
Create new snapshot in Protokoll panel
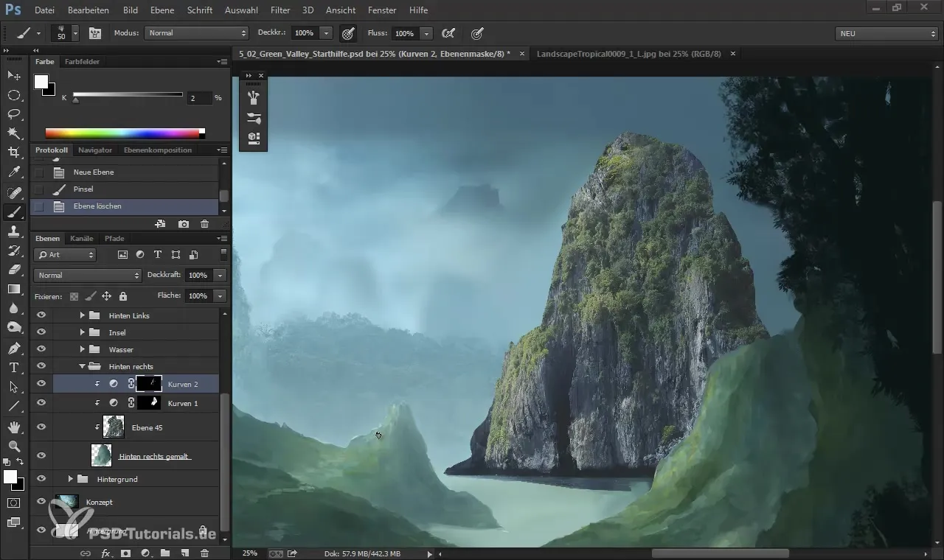184,224
